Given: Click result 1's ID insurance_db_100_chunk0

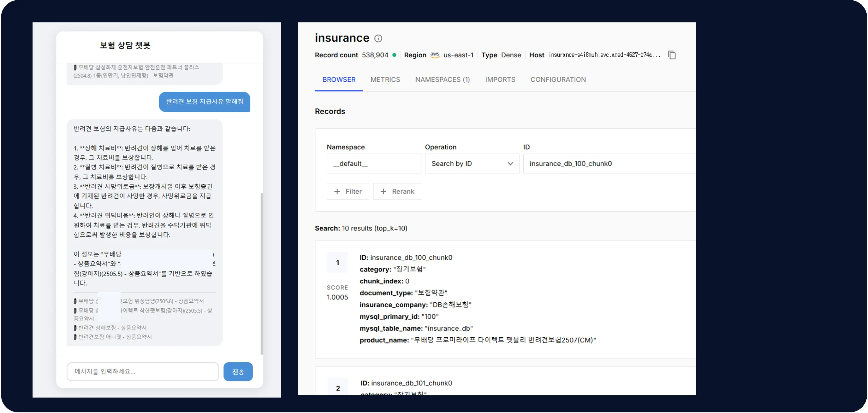Looking at the screenshot, I should (x=411, y=258).
